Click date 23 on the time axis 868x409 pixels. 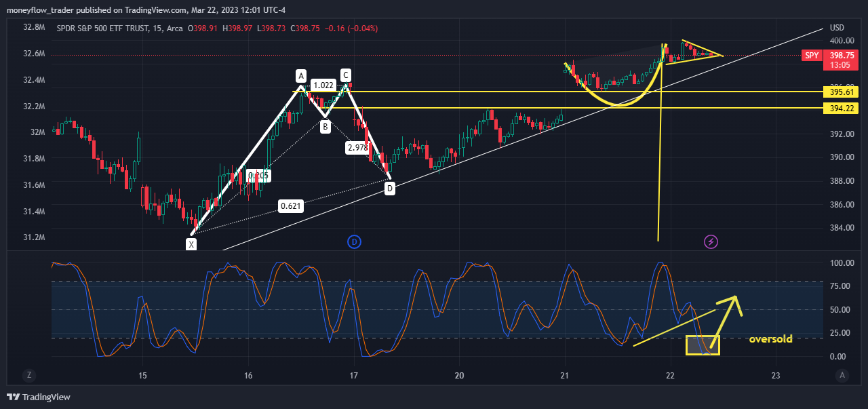point(776,375)
